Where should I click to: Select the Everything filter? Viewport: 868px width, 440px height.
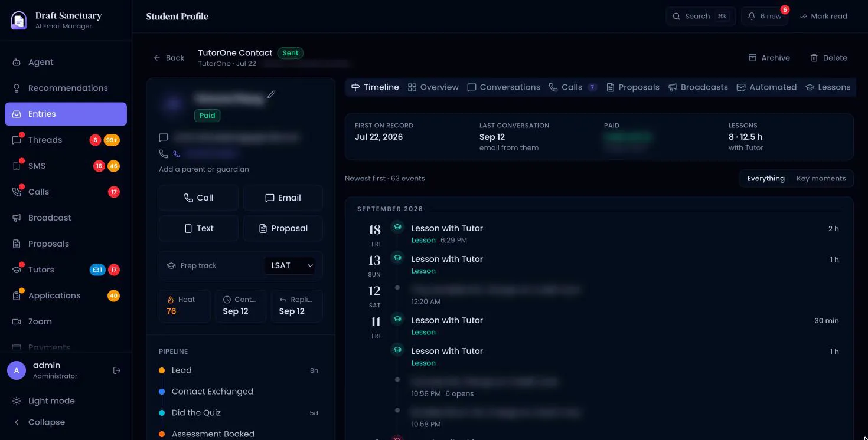pyautogui.click(x=765, y=179)
